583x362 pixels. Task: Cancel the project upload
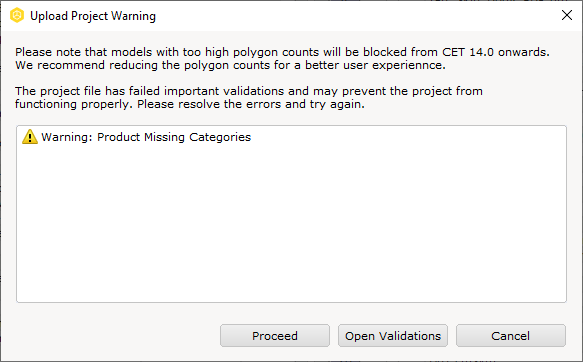[511, 336]
